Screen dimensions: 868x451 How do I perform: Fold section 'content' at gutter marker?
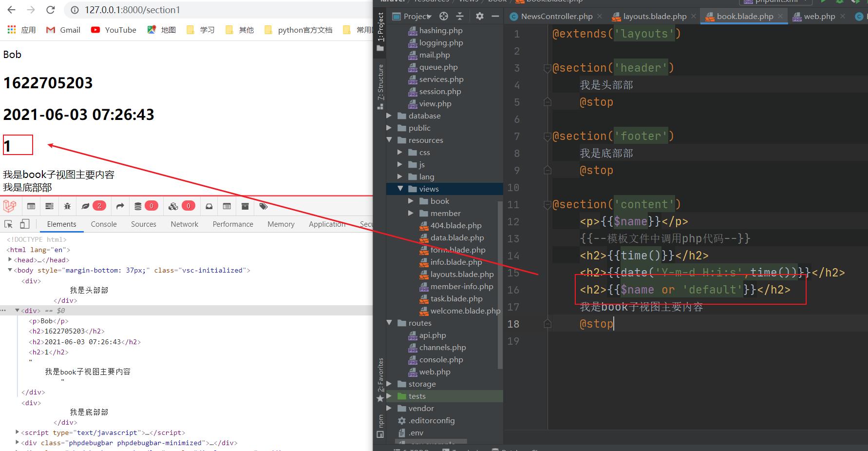547,205
